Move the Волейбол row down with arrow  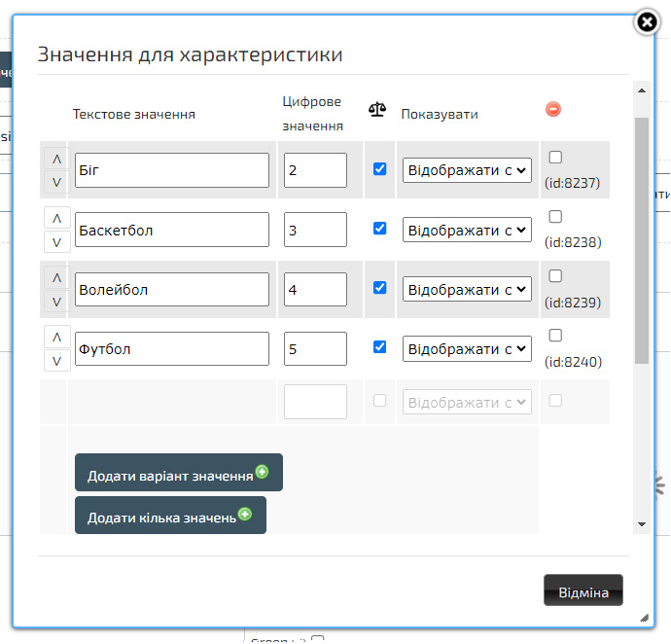(x=56, y=302)
